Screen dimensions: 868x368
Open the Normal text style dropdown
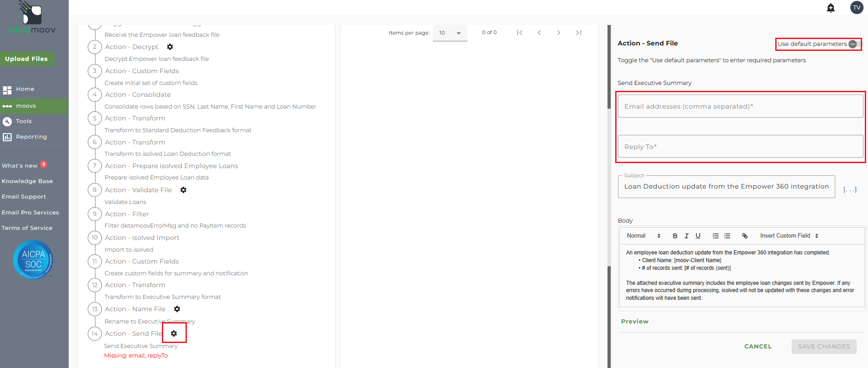coord(643,236)
